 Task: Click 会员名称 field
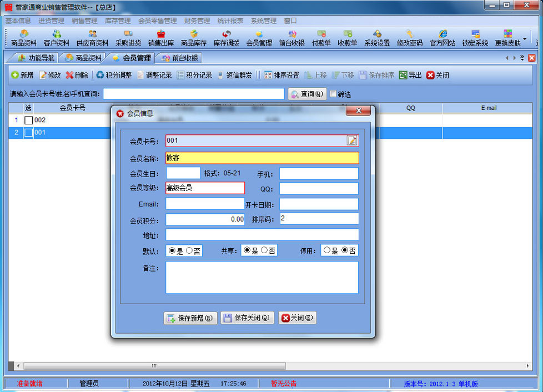click(262, 158)
